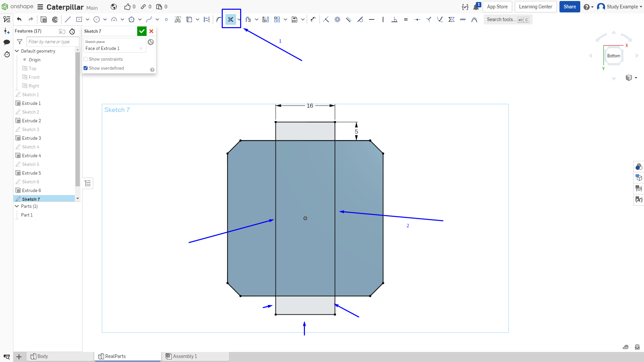
Task: Select the Polygon sketch tool
Action: (x=131, y=19)
